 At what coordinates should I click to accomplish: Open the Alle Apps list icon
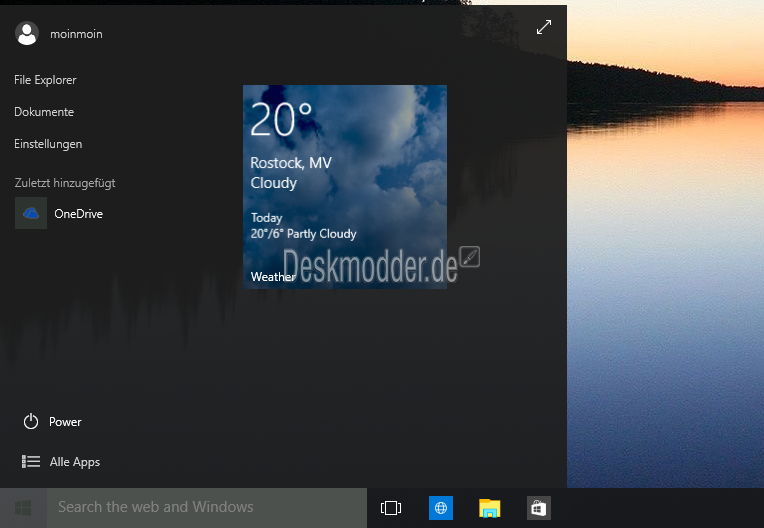click(31, 461)
